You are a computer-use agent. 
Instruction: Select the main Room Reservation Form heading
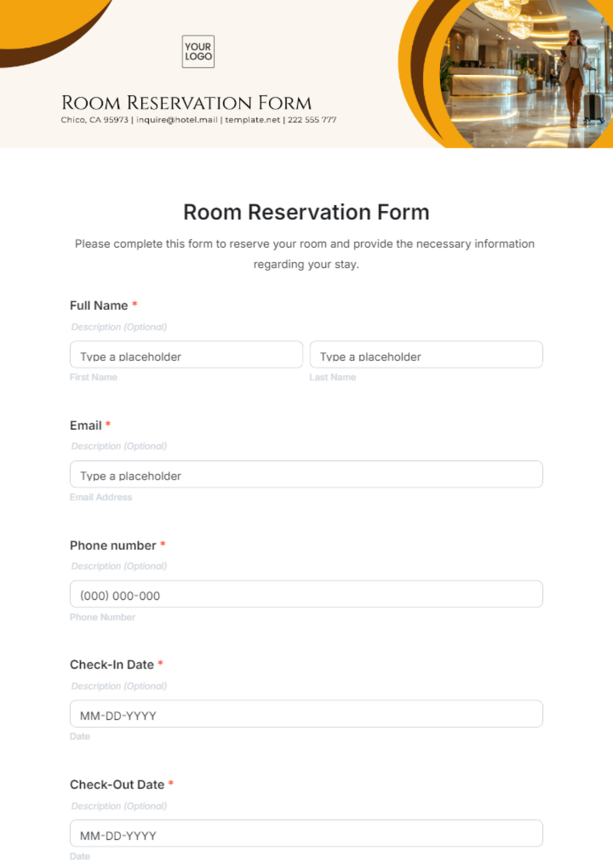point(306,212)
